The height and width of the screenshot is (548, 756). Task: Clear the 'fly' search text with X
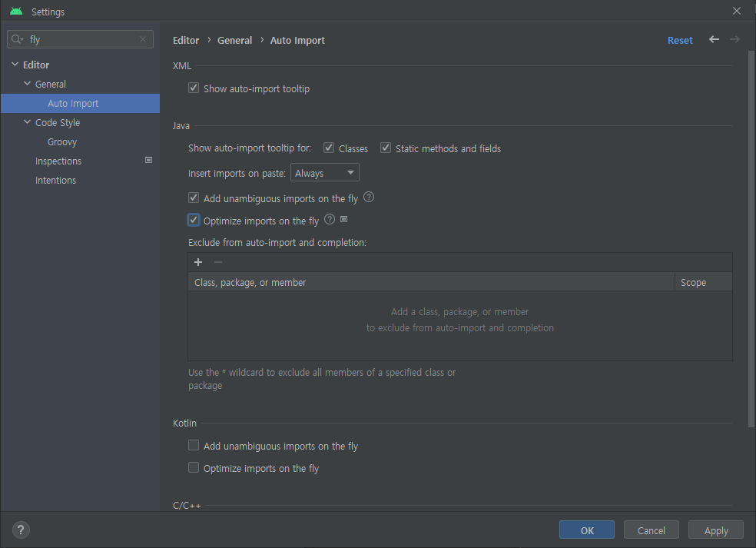click(x=143, y=39)
